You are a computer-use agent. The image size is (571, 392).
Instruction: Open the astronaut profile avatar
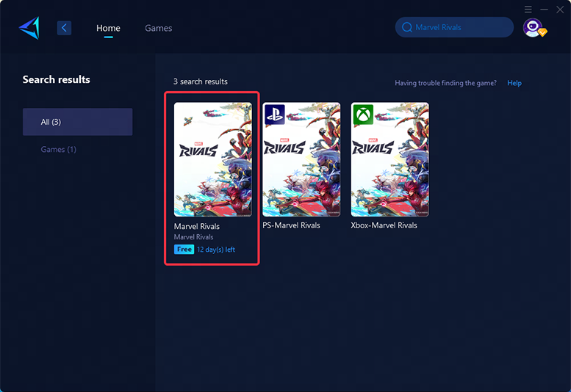click(x=532, y=27)
